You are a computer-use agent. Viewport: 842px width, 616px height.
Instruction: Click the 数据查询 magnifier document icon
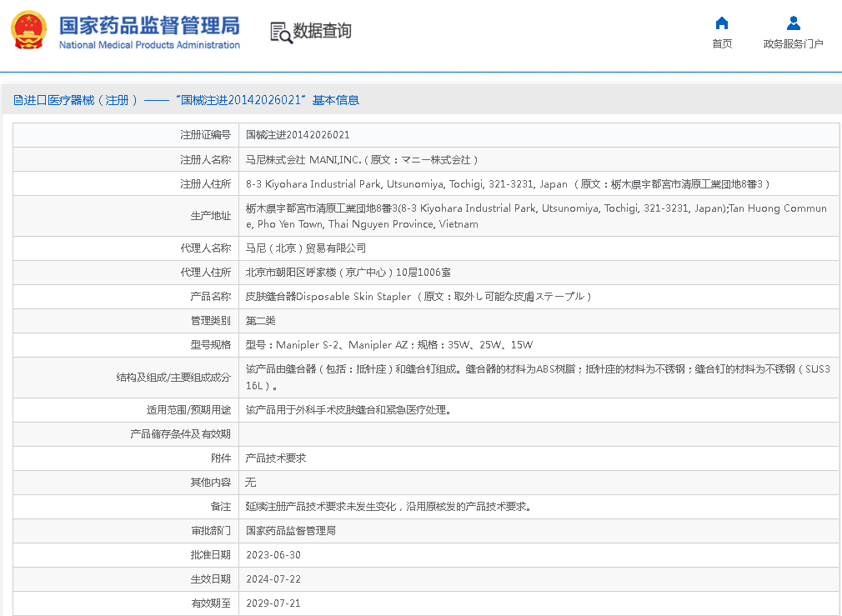pyautogui.click(x=281, y=32)
